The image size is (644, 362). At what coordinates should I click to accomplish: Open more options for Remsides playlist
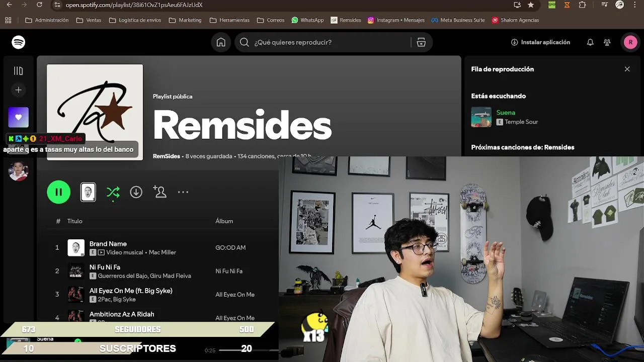[x=183, y=192]
